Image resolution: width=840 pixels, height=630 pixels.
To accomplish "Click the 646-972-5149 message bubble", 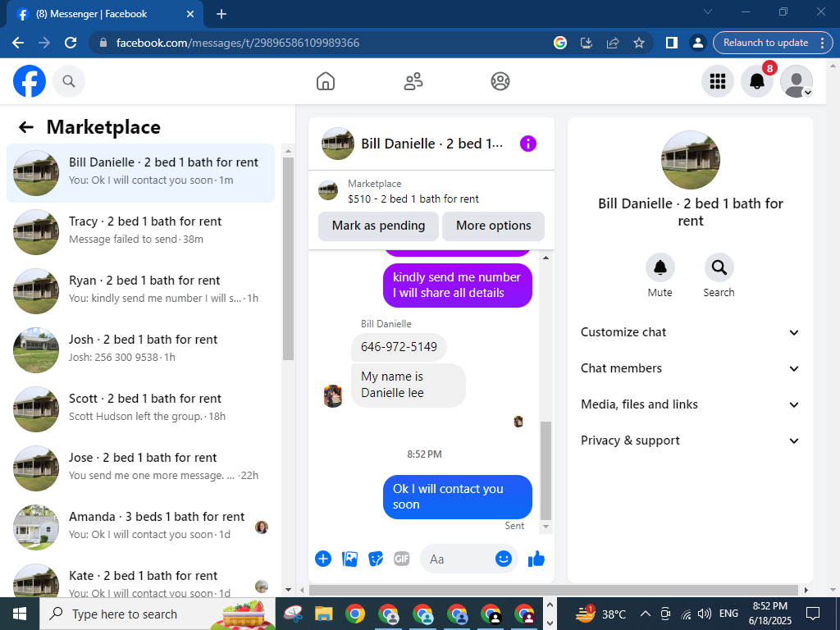I will tap(399, 347).
